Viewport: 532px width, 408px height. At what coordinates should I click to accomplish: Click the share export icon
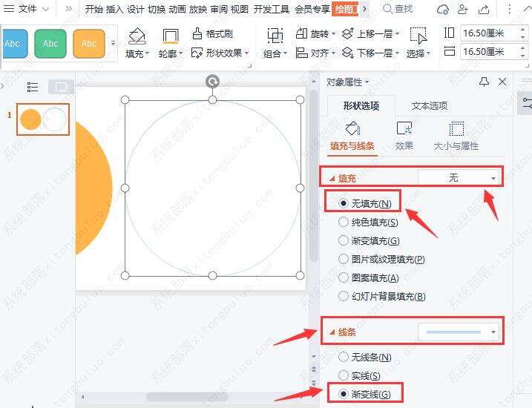tap(484, 10)
